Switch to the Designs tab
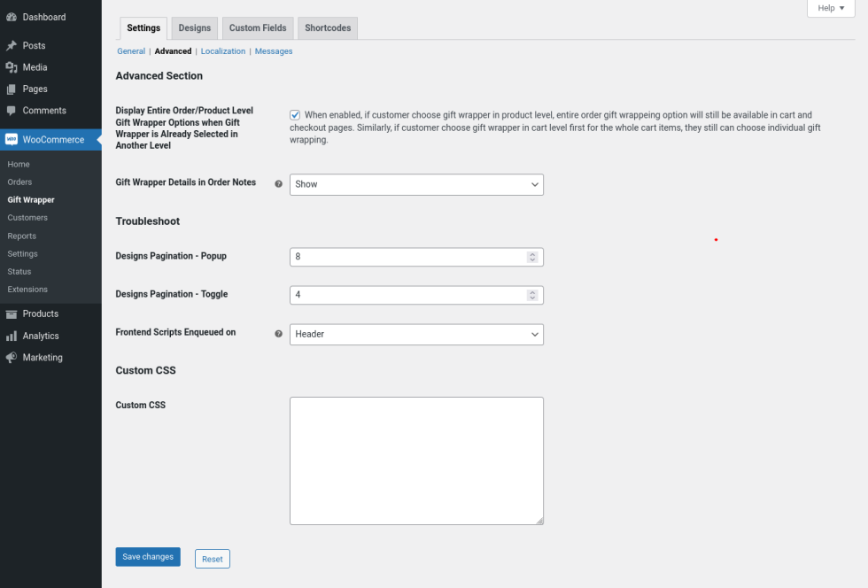 click(195, 28)
